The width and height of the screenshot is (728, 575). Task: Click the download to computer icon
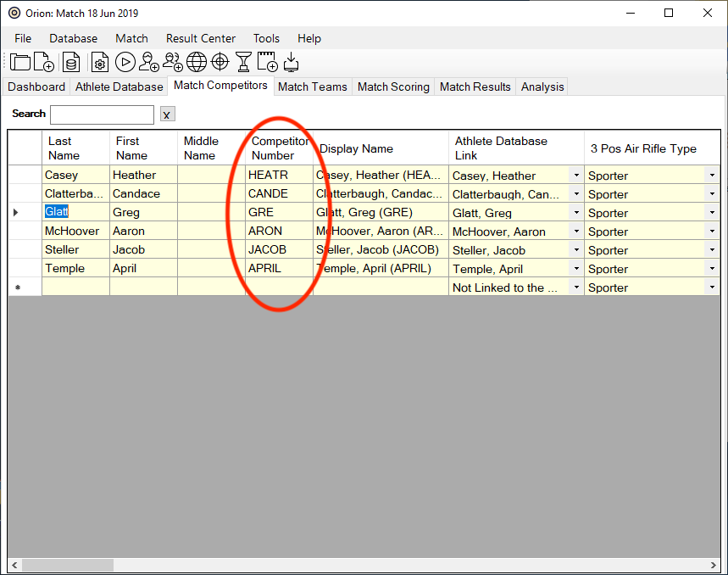click(x=291, y=62)
